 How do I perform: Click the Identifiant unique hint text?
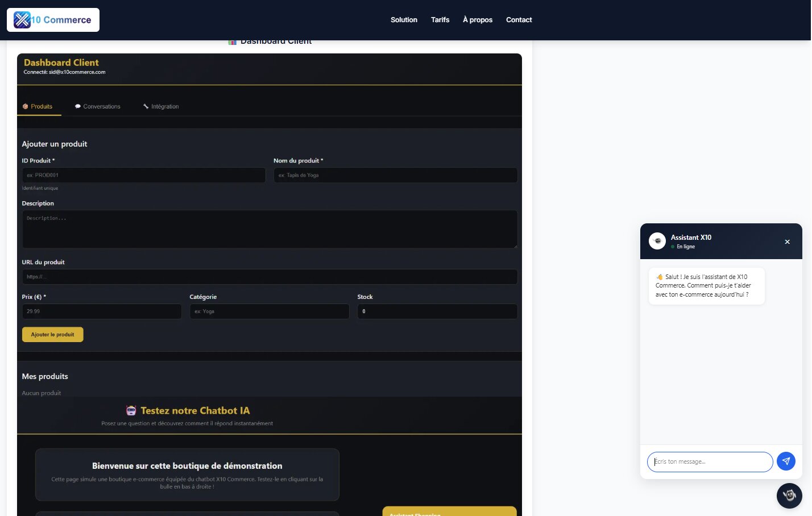pos(40,188)
